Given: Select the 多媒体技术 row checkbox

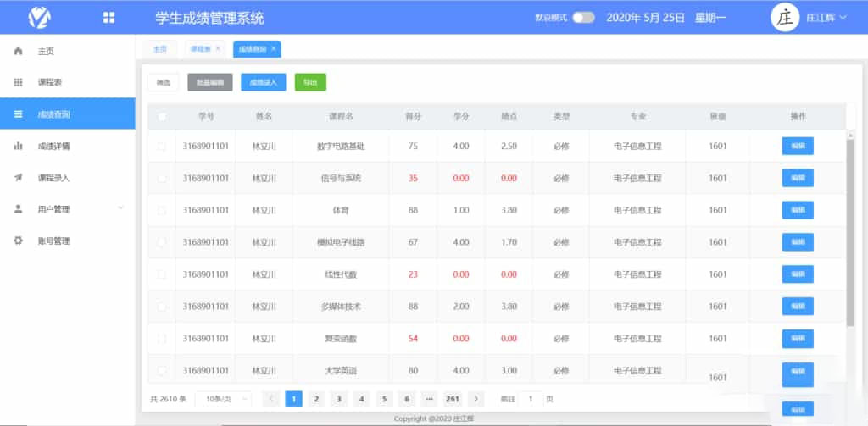Looking at the screenshot, I should pos(162,306).
